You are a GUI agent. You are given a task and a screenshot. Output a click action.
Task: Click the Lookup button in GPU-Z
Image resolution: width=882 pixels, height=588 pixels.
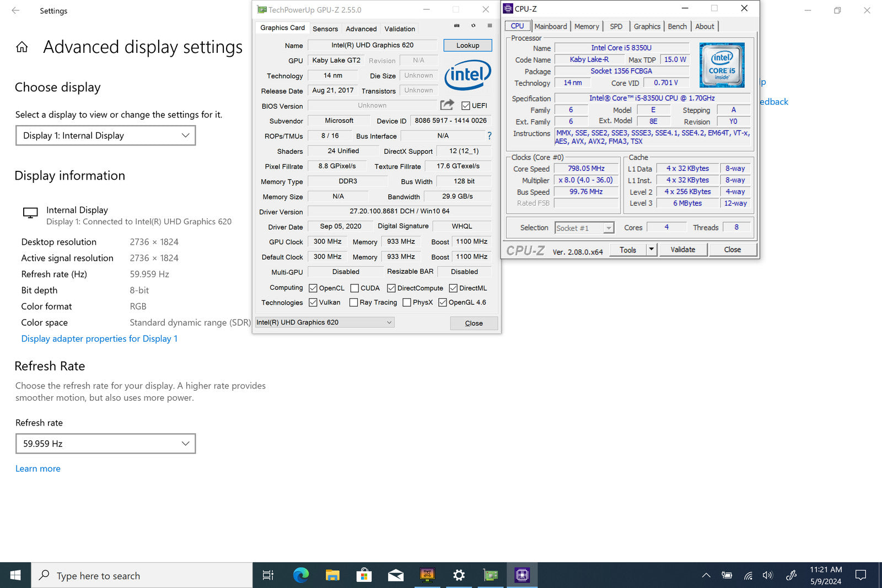click(x=467, y=45)
